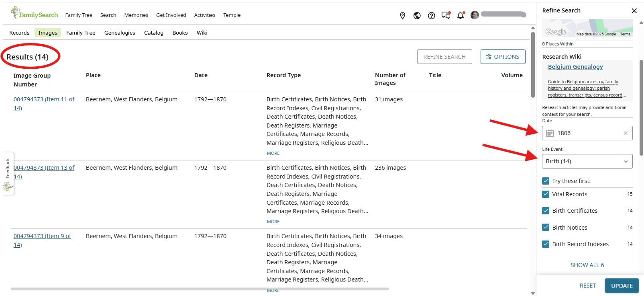This screenshot has width=644, height=296.
Task: Open the notifications bell icon
Action: [461, 15]
